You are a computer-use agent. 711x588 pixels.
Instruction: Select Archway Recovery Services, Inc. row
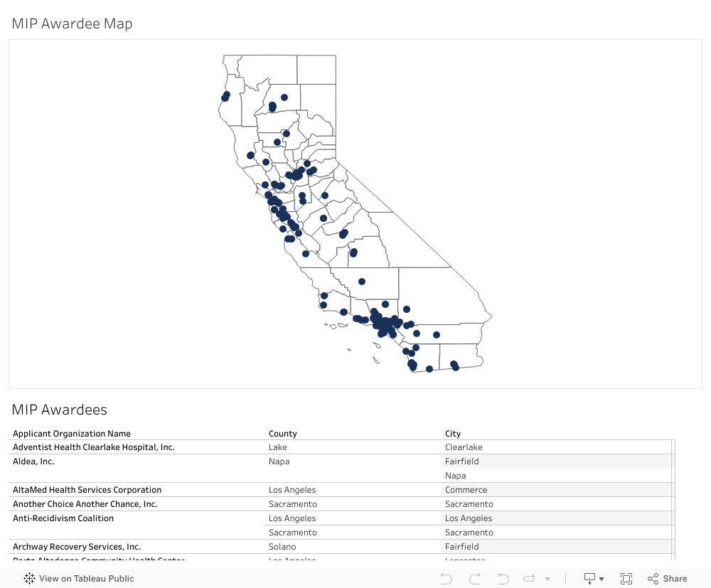pos(77,547)
